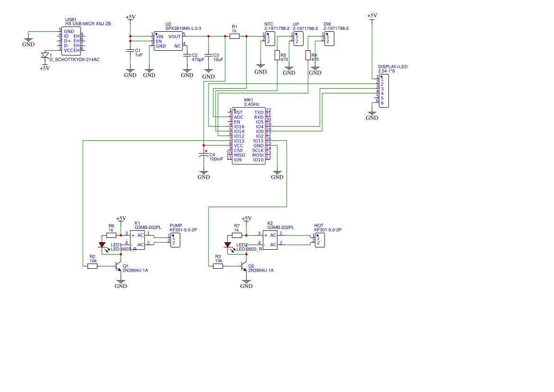Select the "VOUT" pin name on U2
The image size is (554, 392).
[174, 36]
